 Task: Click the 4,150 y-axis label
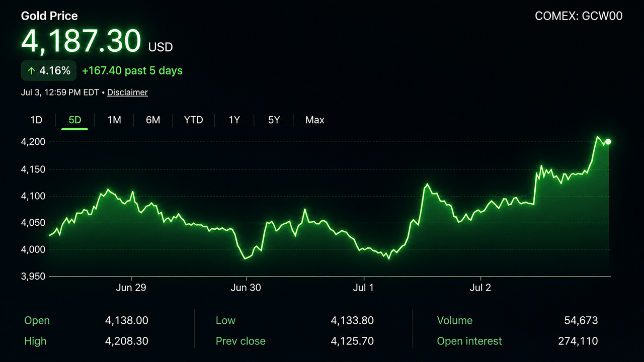(33, 169)
